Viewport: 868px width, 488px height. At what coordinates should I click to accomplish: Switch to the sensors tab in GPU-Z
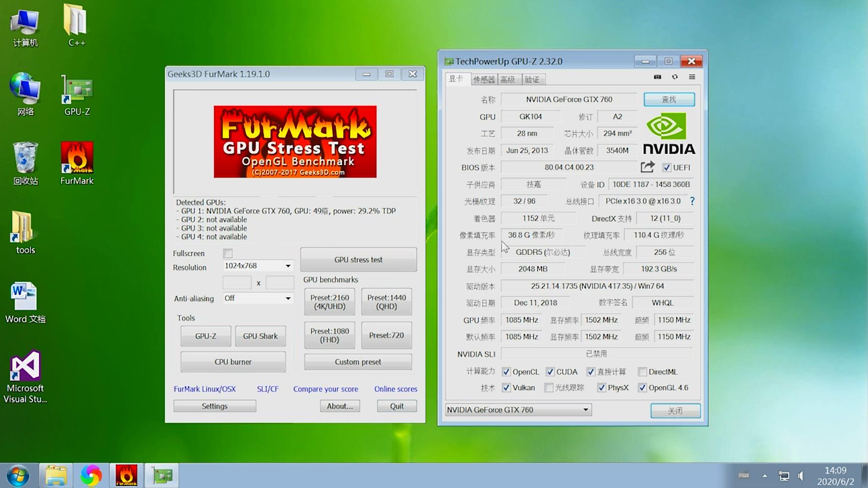(x=483, y=79)
